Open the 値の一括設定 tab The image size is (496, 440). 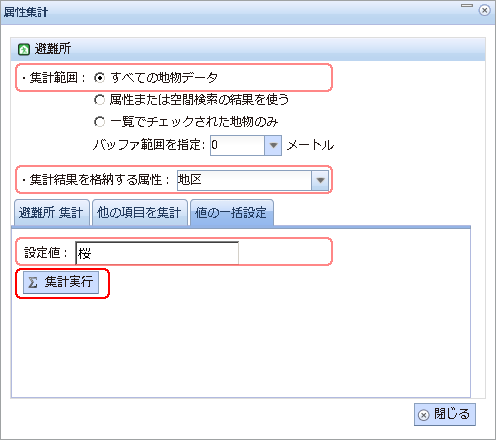tap(232, 212)
